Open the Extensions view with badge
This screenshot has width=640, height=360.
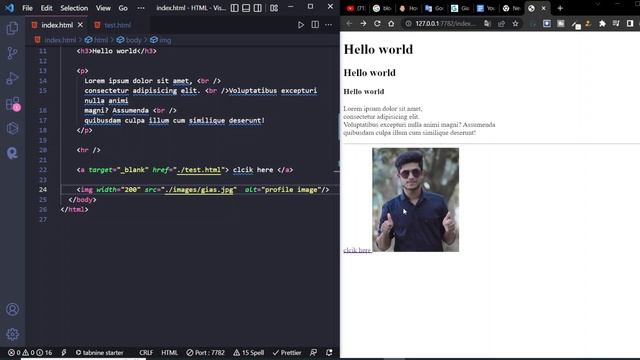(13, 104)
